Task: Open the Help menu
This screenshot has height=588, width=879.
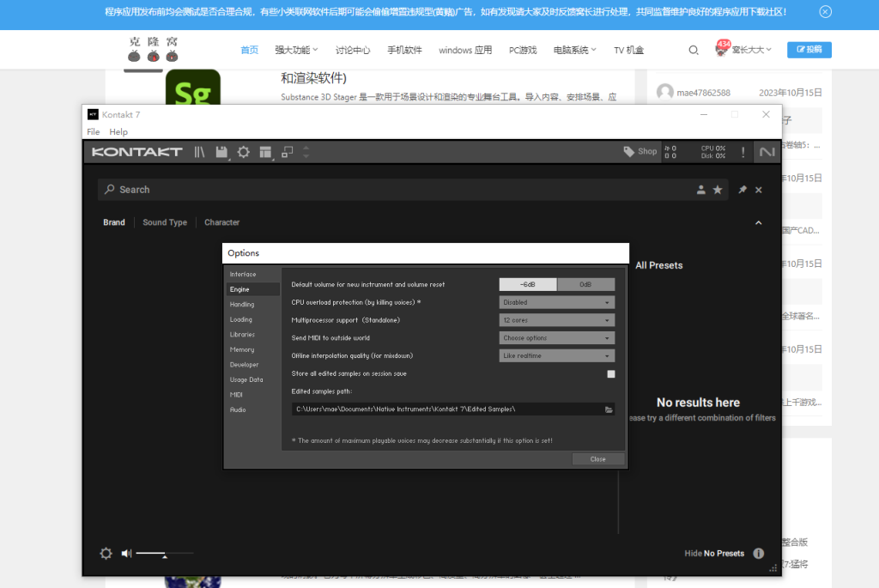Action: pos(118,131)
